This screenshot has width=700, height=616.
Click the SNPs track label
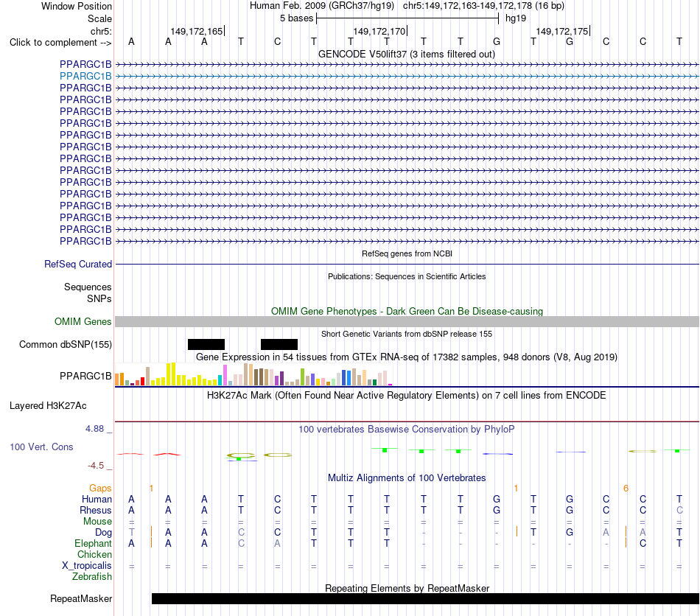point(99,298)
